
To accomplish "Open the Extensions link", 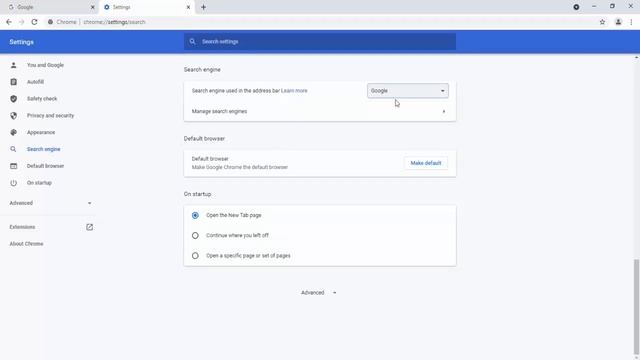I will click(x=22, y=227).
